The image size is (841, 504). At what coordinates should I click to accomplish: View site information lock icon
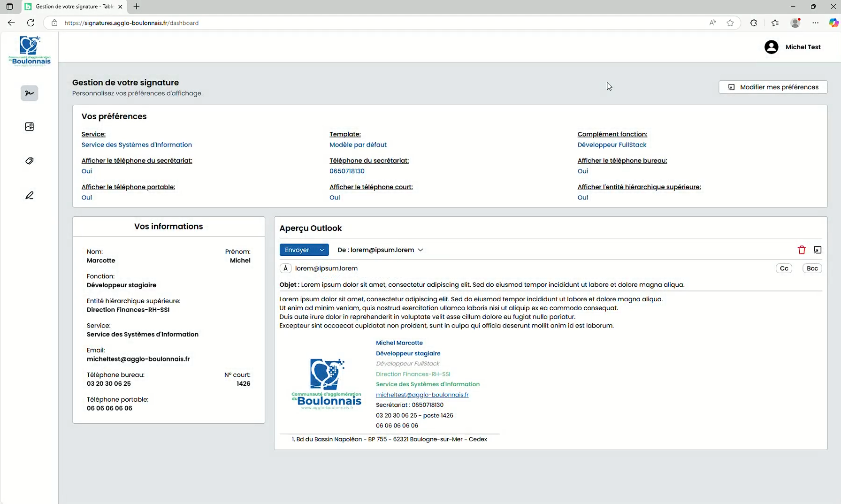[x=54, y=23]
